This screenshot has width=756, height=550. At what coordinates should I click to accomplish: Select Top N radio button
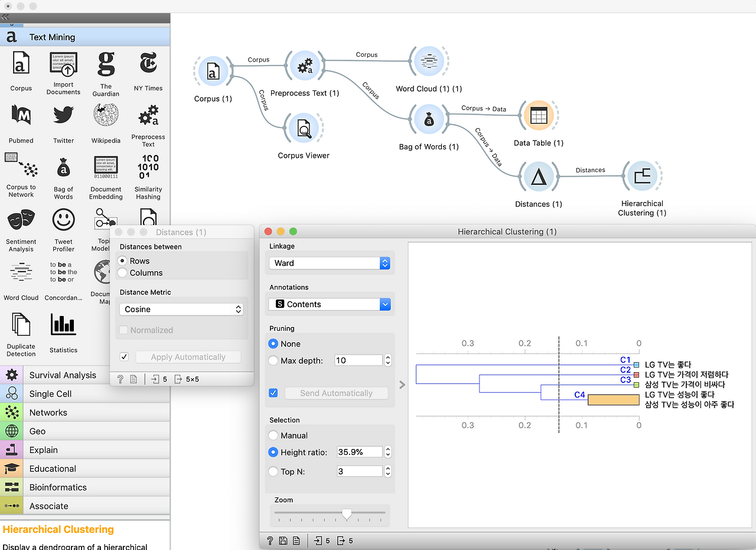click(273, 471)
